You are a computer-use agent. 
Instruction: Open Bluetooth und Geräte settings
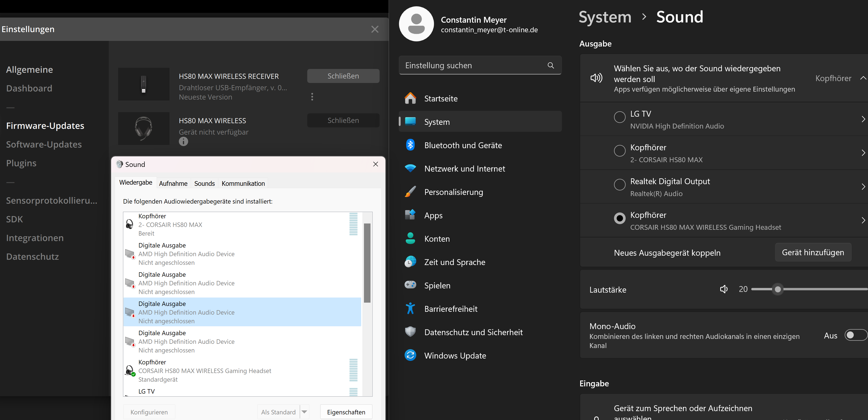click(x=463, y=145)
